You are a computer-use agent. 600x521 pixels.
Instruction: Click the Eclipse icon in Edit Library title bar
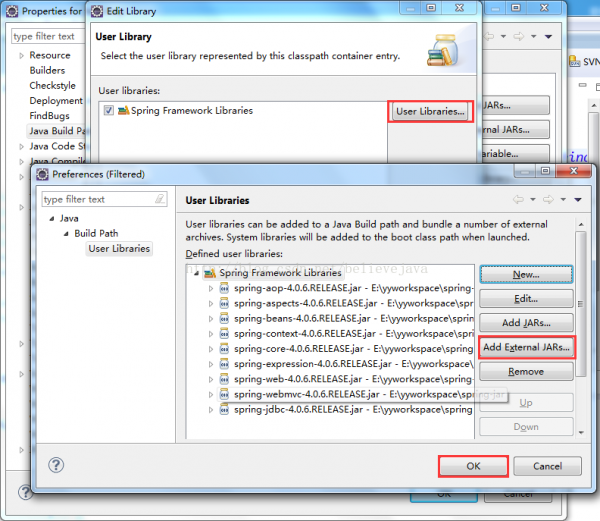point(97,11)
